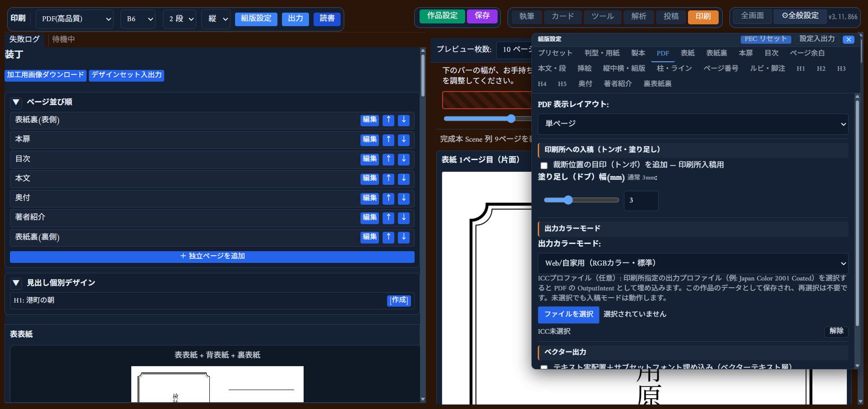
Task: Switch to the カード tab
Action: pyautogui.click(x=563, y=17)
